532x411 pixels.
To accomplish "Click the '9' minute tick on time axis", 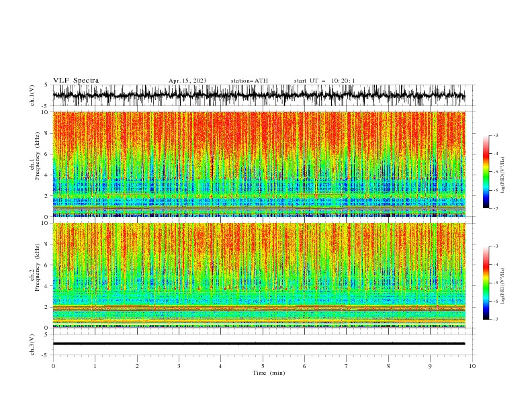I will tap(430, 366).
